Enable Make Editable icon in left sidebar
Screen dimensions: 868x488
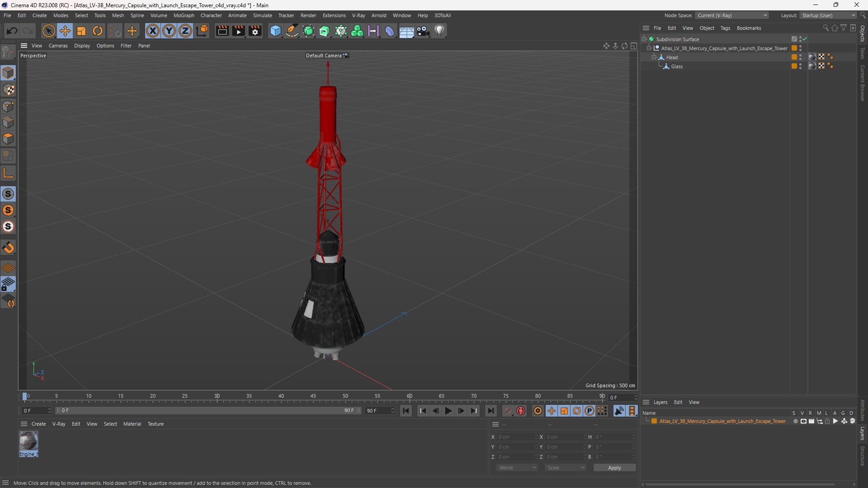coord(8,52)
